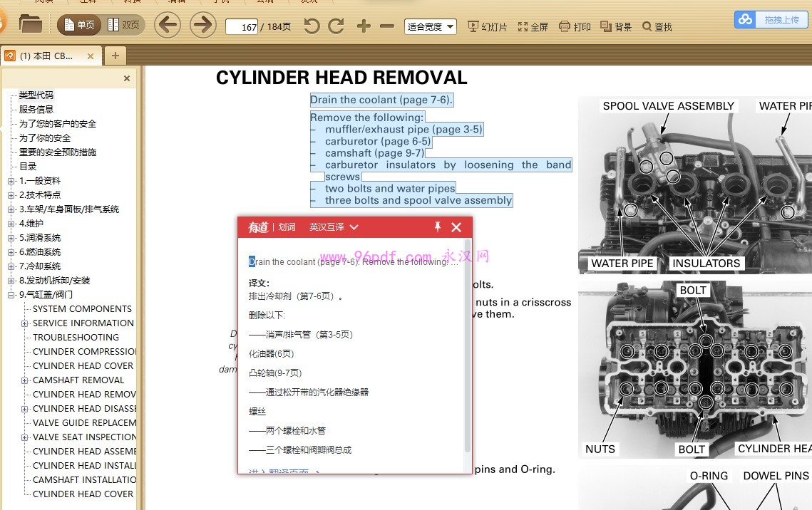Close the 本田 CB... document tab
The width and height of the screenshot is (812, 510).
click(91, 56)
